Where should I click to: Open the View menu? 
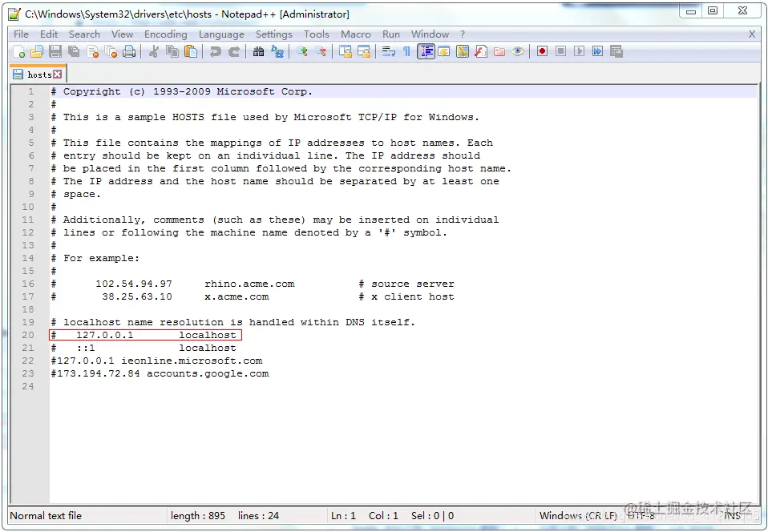click(x=122, y=34)
